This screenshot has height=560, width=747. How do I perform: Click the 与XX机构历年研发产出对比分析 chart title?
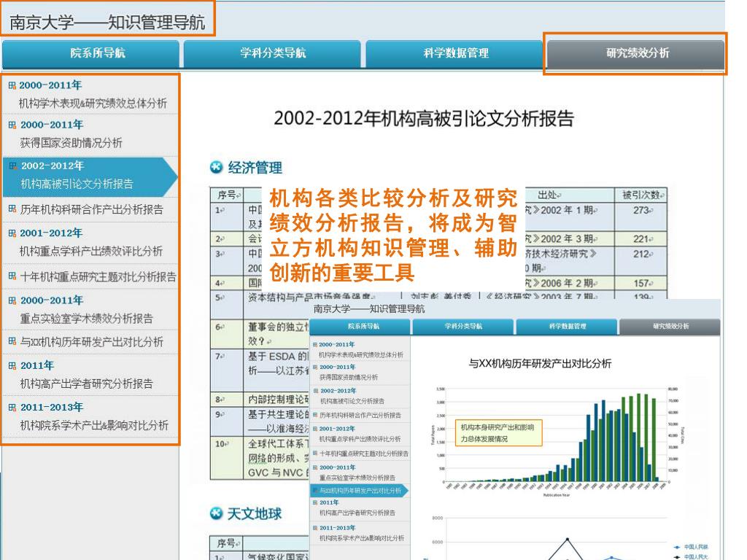(x=540, y=363)
